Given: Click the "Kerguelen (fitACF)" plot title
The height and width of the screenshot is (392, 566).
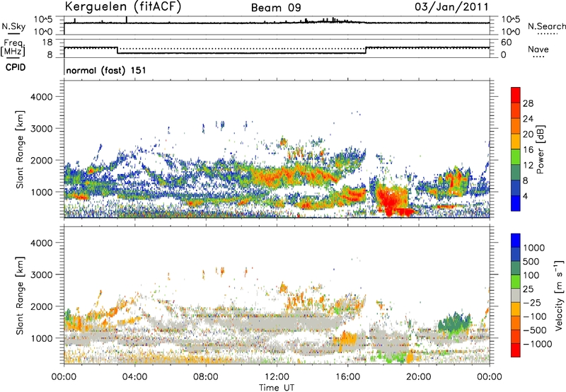Looking at the screenshot, I should [x=122, y=6].
